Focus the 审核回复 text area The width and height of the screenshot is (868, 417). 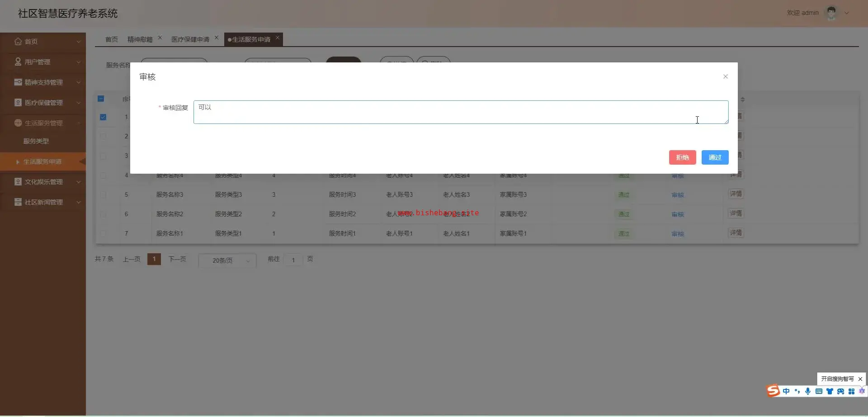(x=461, y=112)
